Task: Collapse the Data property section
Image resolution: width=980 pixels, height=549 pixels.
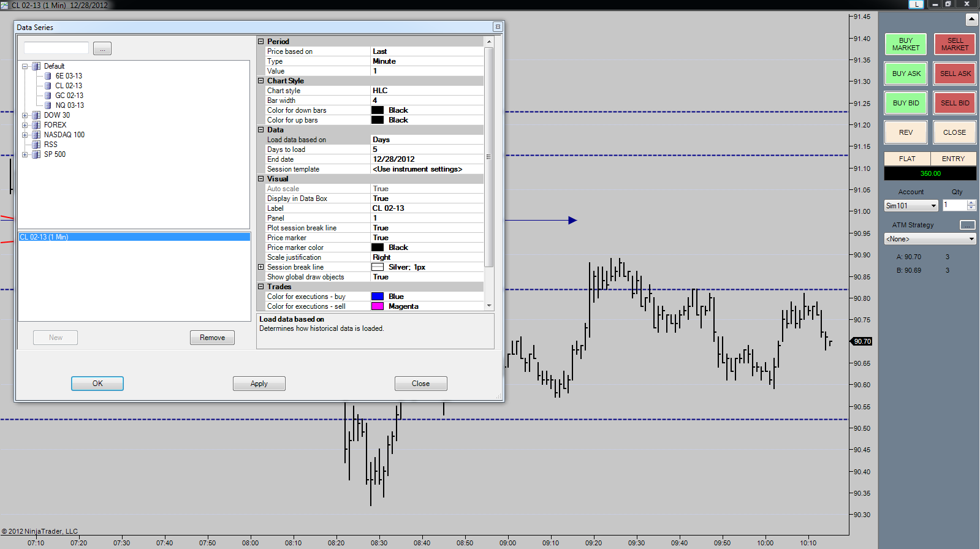Action: (x=261, y=130)
